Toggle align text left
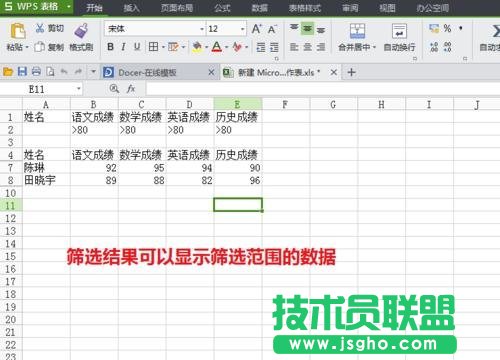 click(294, 47)
